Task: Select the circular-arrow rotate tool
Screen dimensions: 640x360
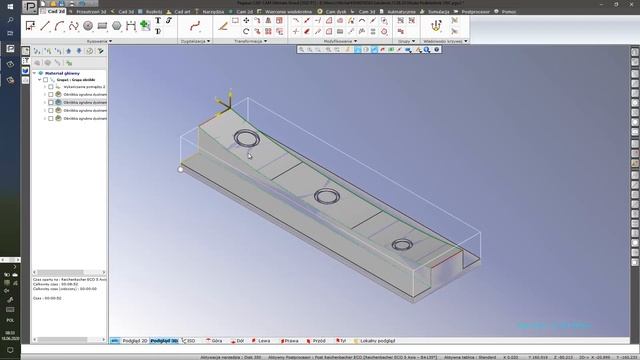Action: (x=246, y=31)
